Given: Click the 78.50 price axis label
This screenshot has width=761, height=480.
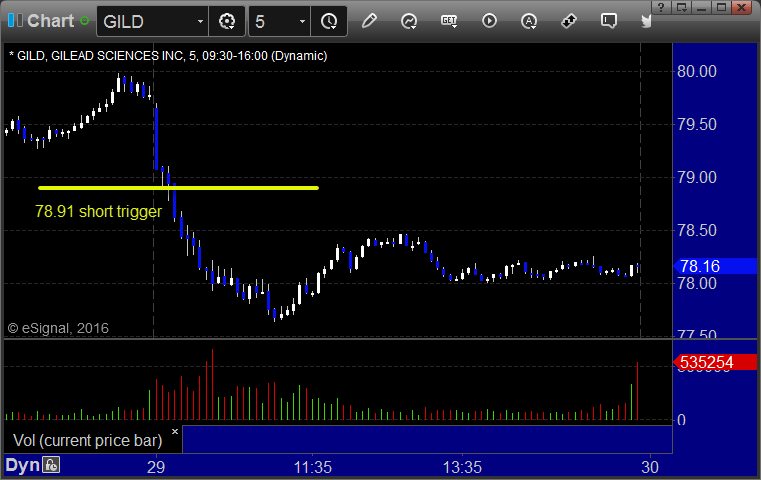Looking at the screenshot, I should tap(696, 230).
